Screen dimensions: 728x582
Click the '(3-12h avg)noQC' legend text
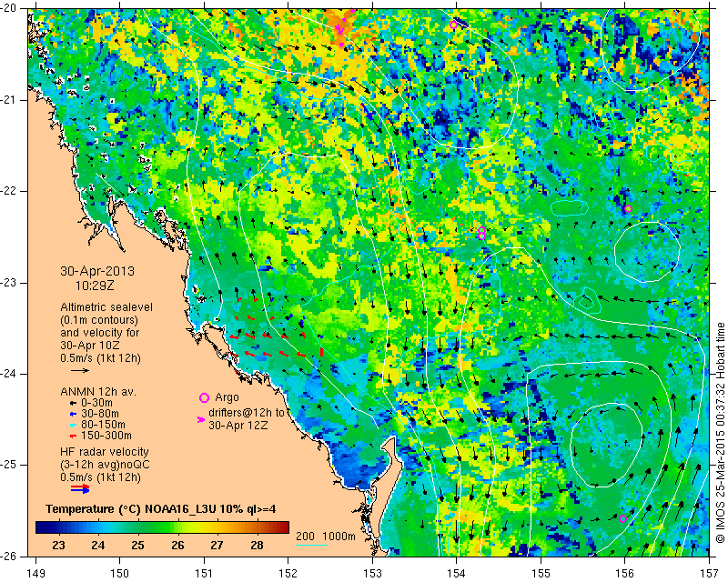[x=105, y=464]
